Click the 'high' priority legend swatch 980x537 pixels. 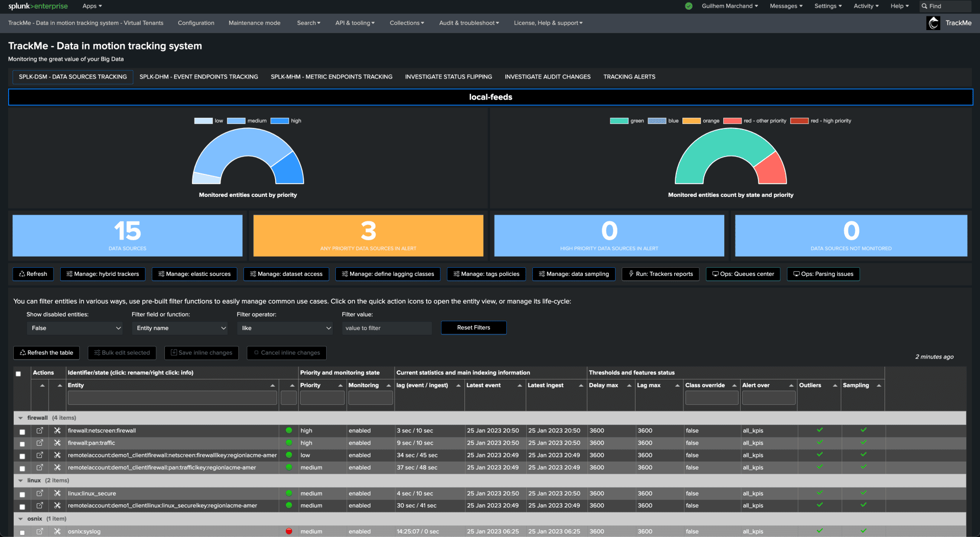pyautogui.click(x=279, y=121)
